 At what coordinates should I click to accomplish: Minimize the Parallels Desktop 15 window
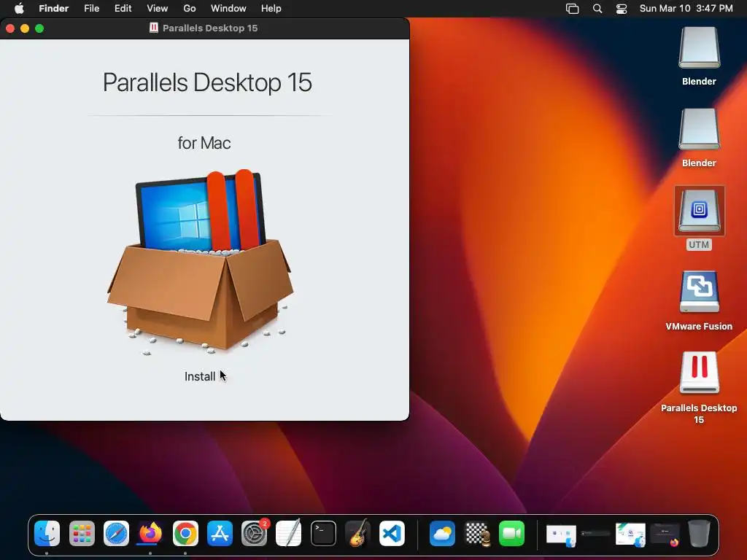tap(25, 28)
